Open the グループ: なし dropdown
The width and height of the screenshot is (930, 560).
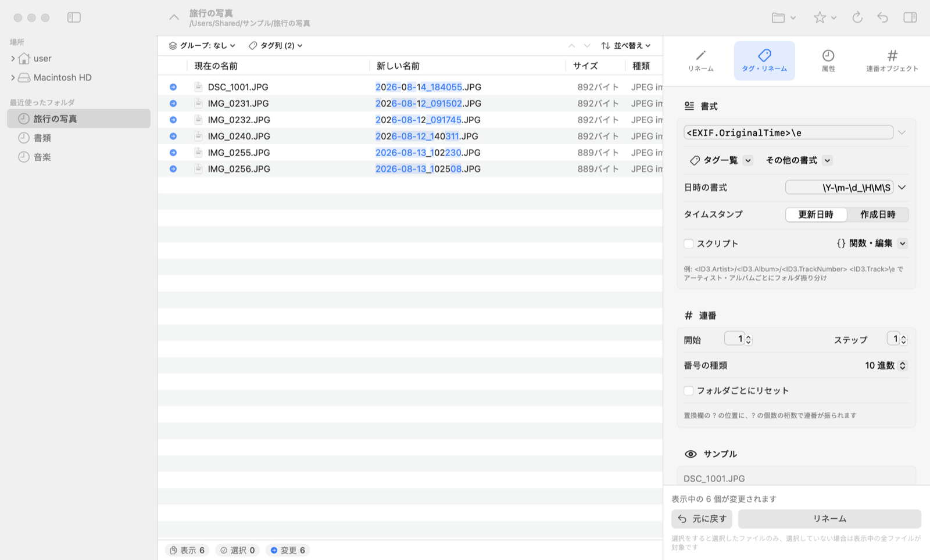(x=202, y=45)
